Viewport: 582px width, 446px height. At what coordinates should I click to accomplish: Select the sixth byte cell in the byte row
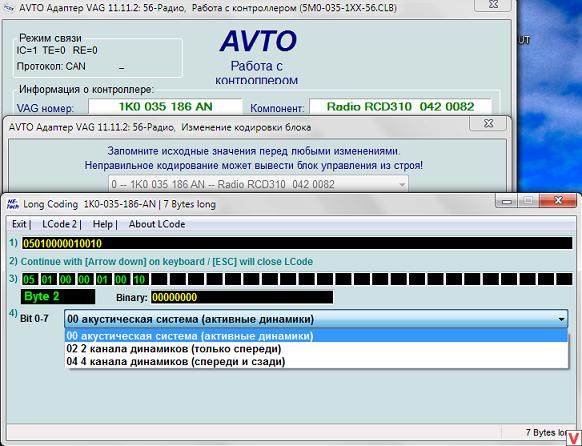click(x=121, y=279)
